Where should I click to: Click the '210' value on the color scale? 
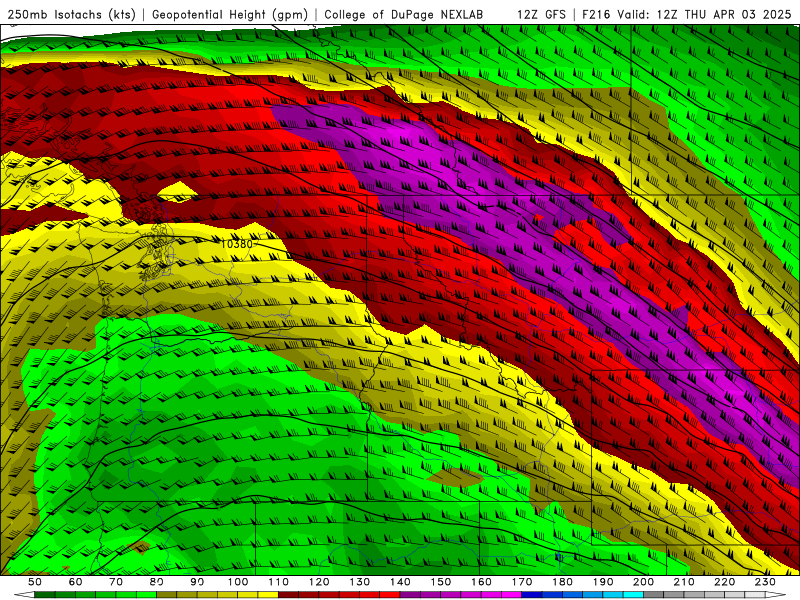684,582
